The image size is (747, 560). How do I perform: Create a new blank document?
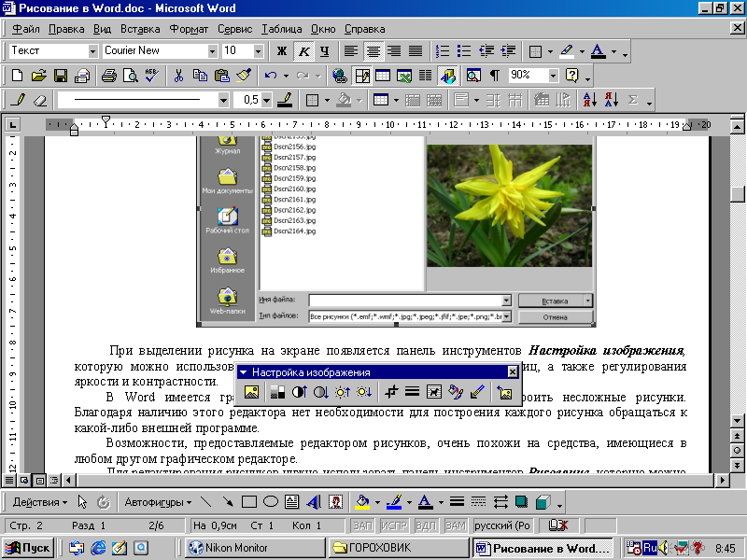[17, 76]
